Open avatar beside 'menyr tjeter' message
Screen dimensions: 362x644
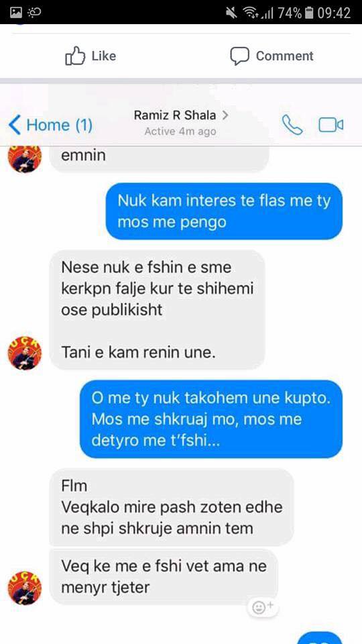(x=25, y=588)
